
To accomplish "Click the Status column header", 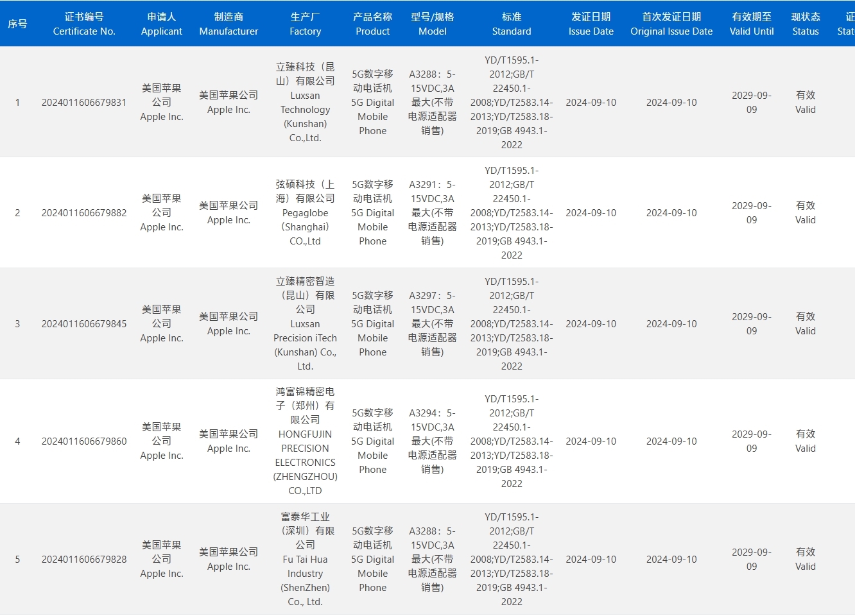I will point(806,24).
